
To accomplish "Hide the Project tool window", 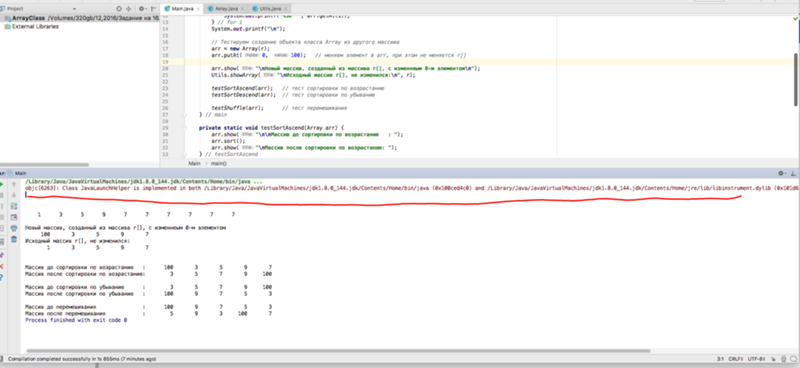I will [153, 9].
